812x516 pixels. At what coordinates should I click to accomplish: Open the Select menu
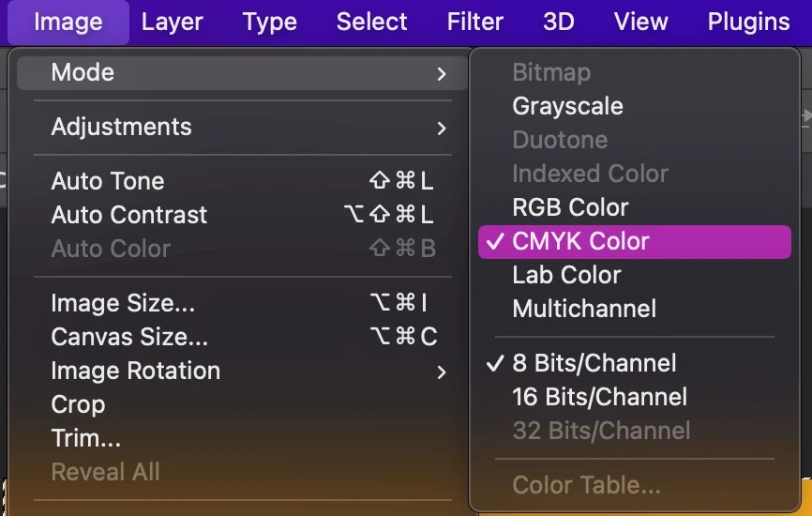click(x=371, y=22)
